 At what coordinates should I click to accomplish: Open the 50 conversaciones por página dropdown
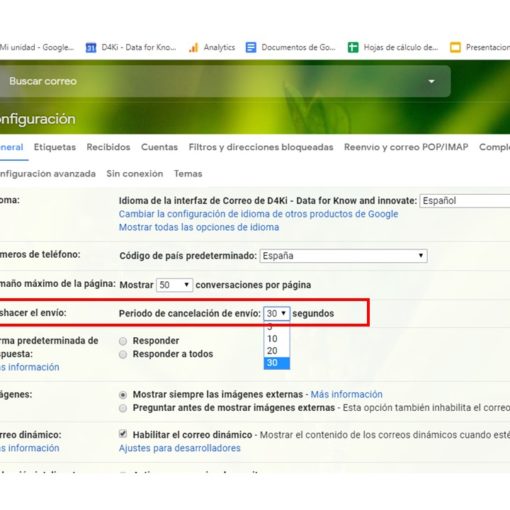(174, 285)
